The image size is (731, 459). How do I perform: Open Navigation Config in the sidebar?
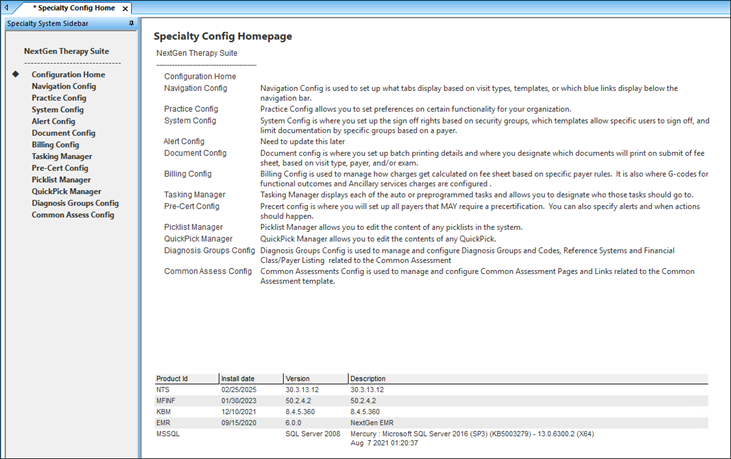pyautogui.click(x=64, y=86)
